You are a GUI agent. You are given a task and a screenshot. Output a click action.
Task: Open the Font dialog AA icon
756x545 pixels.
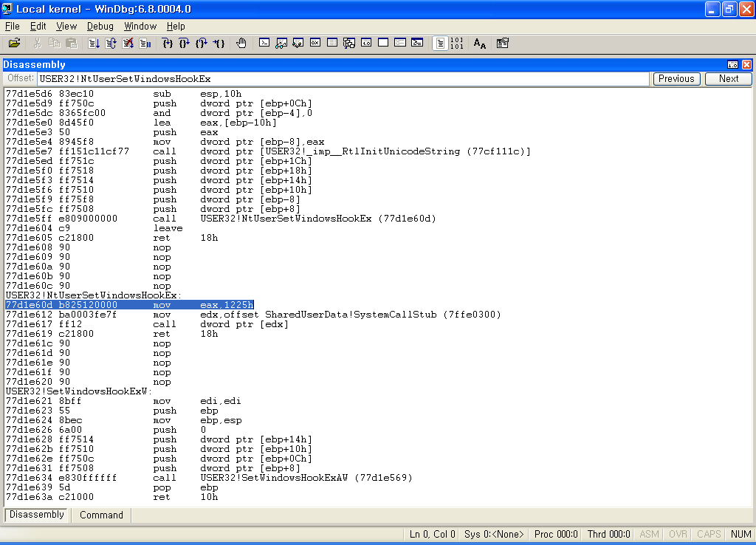(x=480, y=44)
